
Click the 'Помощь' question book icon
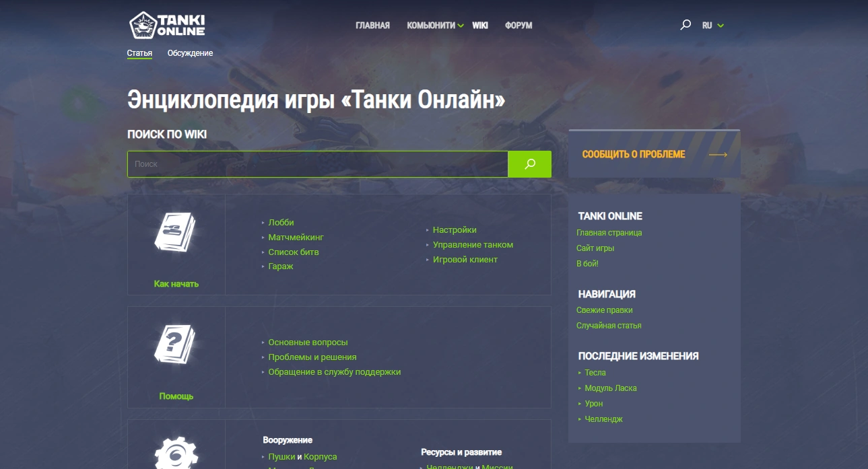click(175, 345)
